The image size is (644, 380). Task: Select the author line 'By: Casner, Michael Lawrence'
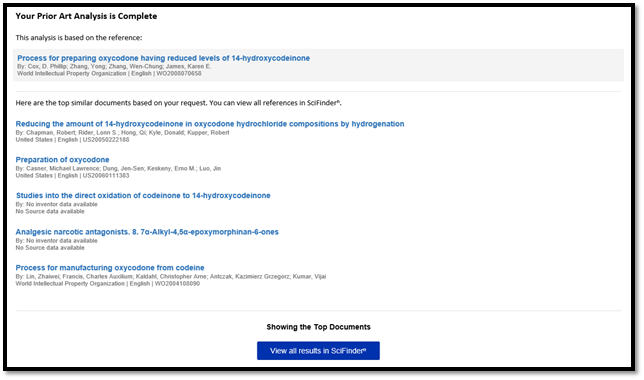pyautogui.click(x=118, y=168)
